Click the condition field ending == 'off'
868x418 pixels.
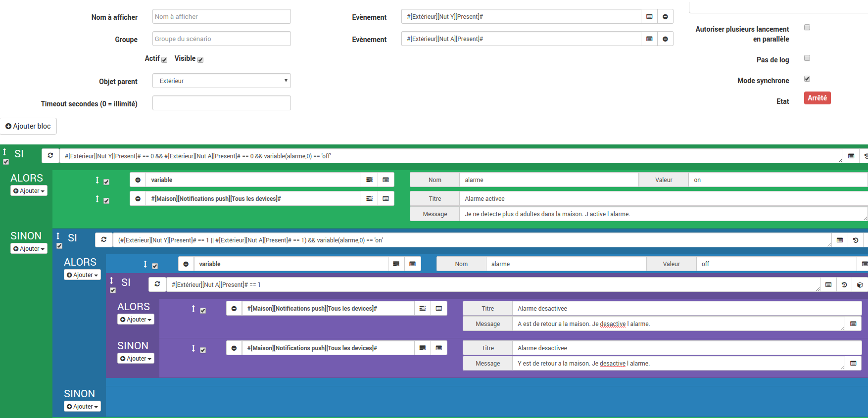pyautogui.click(x=451, y=156)
